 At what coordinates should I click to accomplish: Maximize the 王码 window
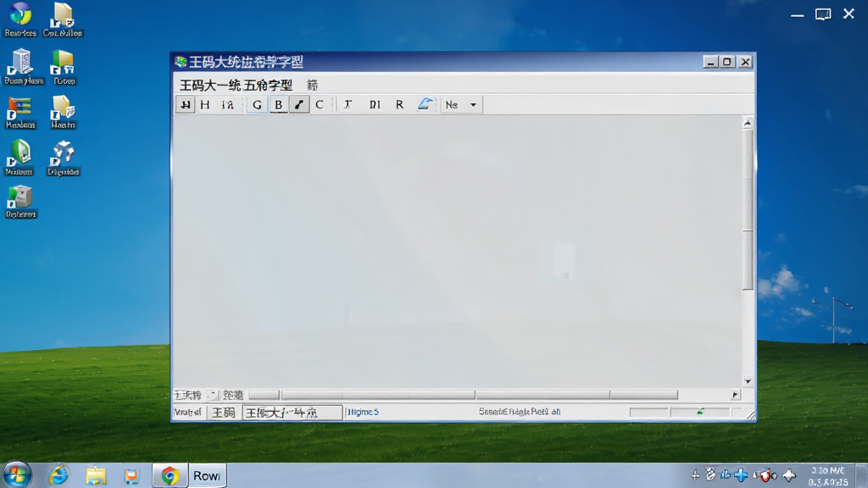727,61
